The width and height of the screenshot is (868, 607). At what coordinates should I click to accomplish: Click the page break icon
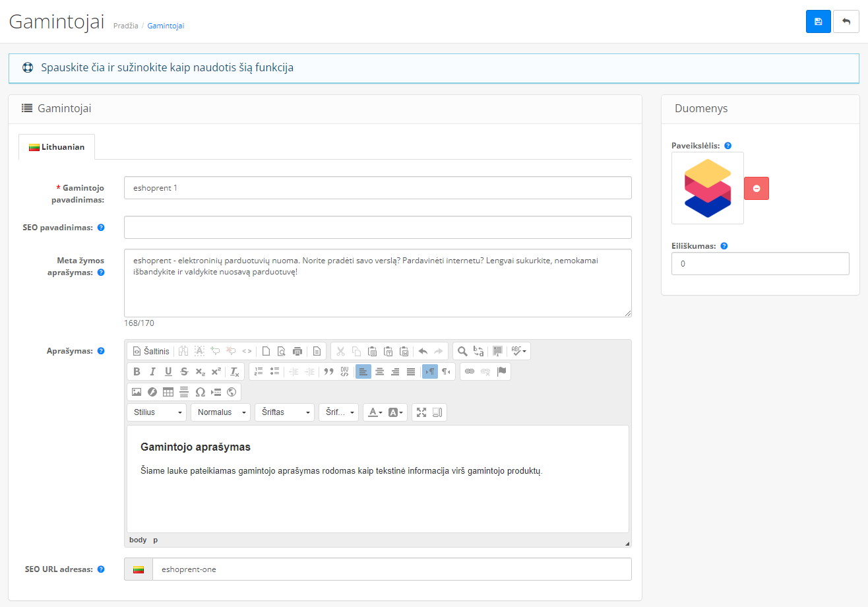[x=216, y=392]
